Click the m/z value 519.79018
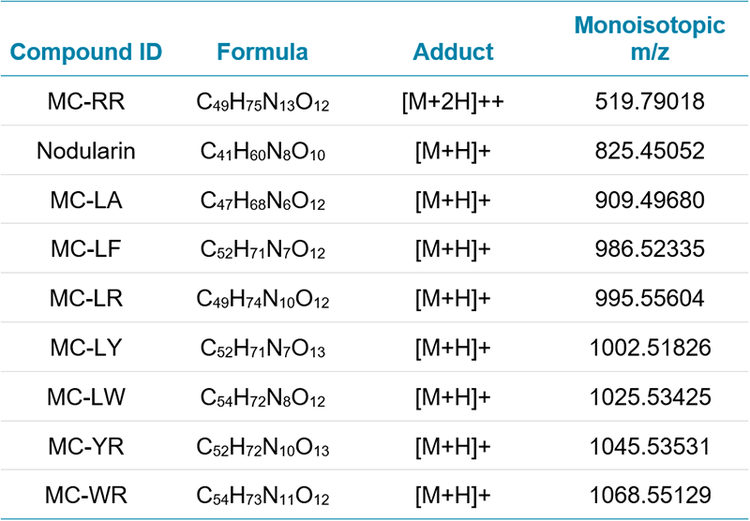This screenshot has width=750, height=521. (650, 103)
